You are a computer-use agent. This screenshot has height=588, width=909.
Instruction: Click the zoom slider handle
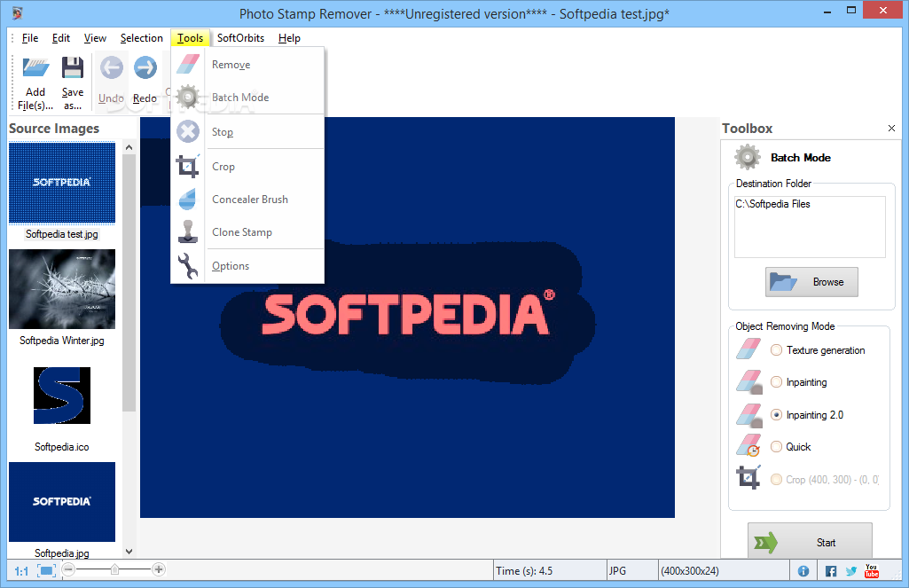click(114, 569)
